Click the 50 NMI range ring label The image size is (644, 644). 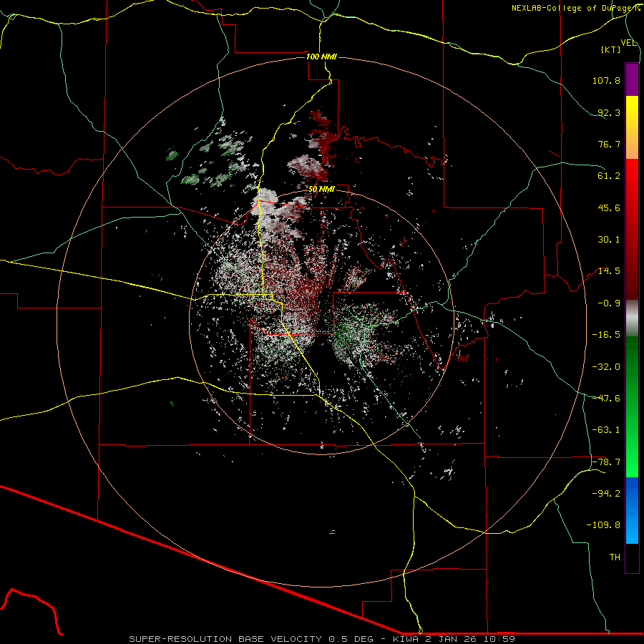(x=321, y=190)
